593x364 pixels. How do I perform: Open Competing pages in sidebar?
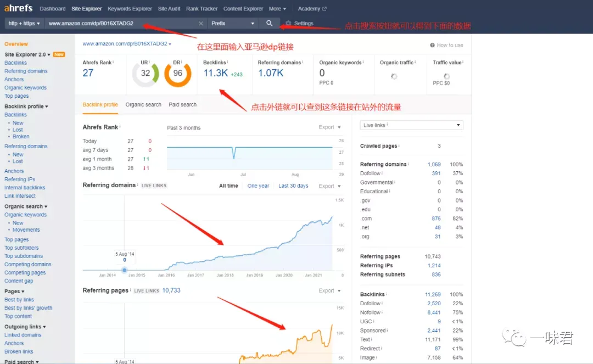(25, 273)
